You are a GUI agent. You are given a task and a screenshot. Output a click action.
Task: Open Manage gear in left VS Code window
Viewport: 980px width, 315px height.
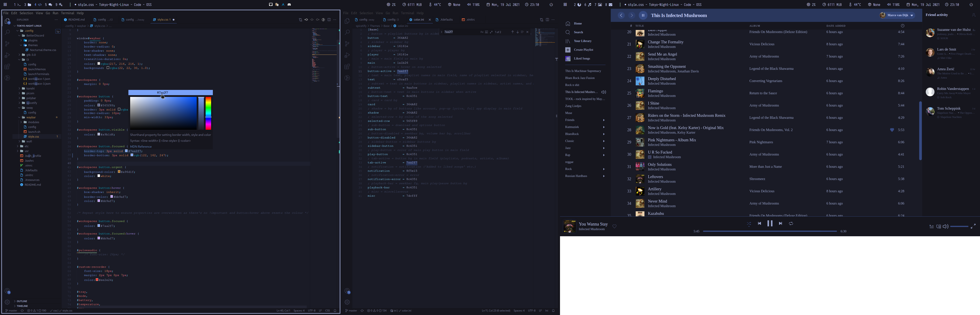point(7,302)
